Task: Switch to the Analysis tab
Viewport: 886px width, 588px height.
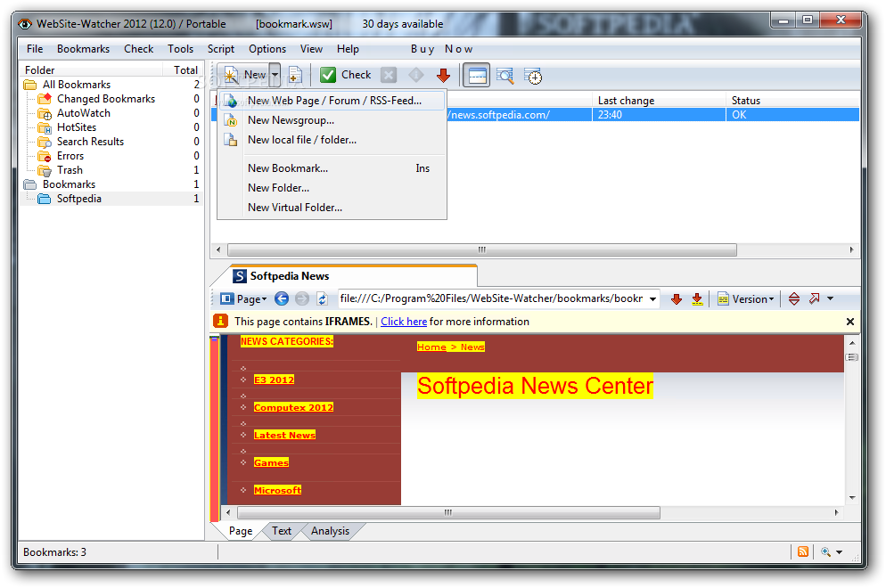Action: coord(330,531)
